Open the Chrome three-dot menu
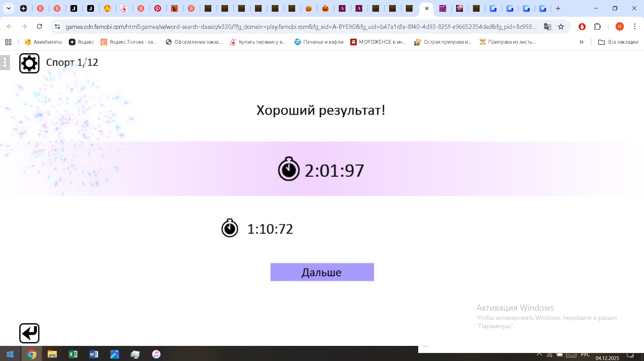 [x=635, y=27]
